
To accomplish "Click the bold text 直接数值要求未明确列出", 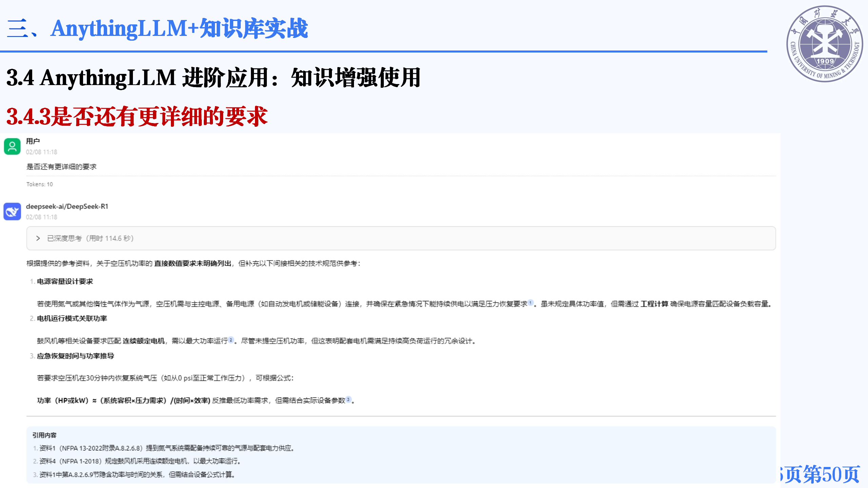I will pos(193,263).
